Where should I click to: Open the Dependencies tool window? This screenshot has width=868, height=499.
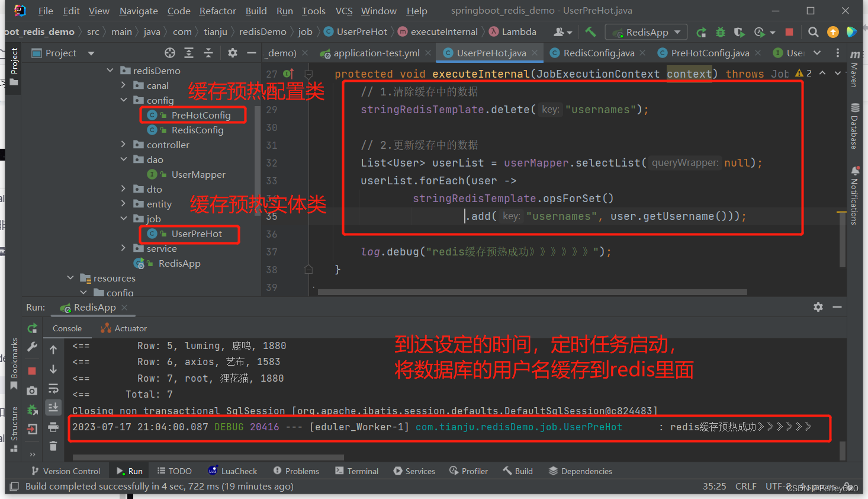pos(580,471)
